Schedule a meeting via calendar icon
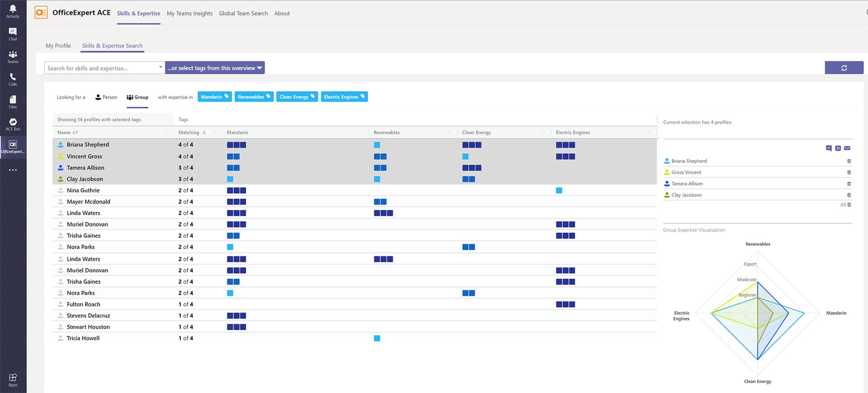Viewport: 868px width, 393px height. 838,148
